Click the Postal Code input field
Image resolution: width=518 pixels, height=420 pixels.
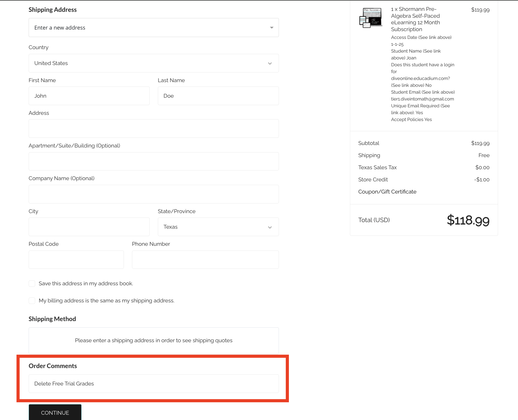coord(76,259)
